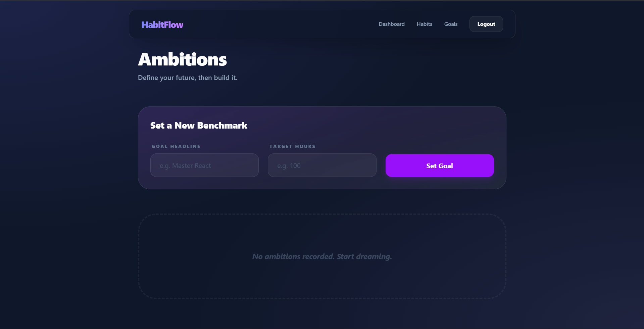Click the GOAL HEADLINE label
Image resolution: width=644 pixels, height=329 pixels.
tap(176, 146)
